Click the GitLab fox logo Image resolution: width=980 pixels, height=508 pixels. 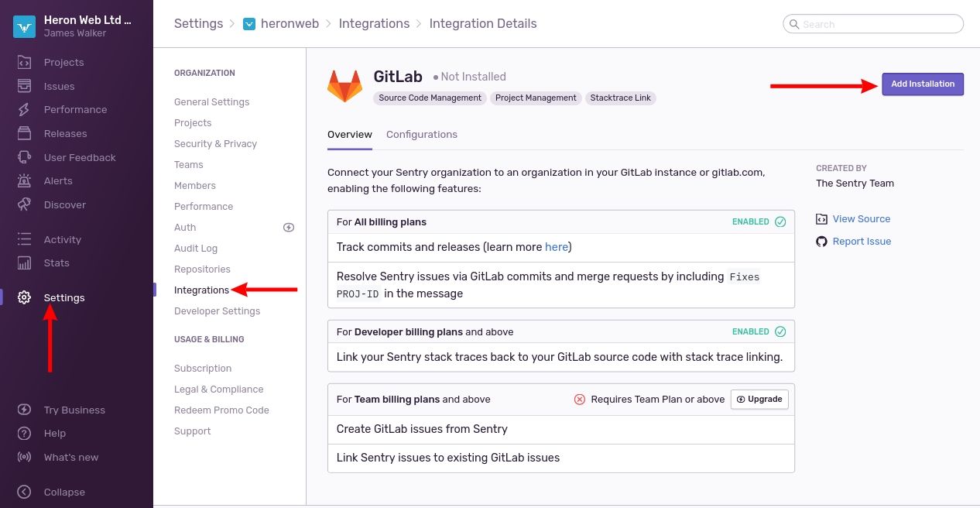click(x=344, y=85)
